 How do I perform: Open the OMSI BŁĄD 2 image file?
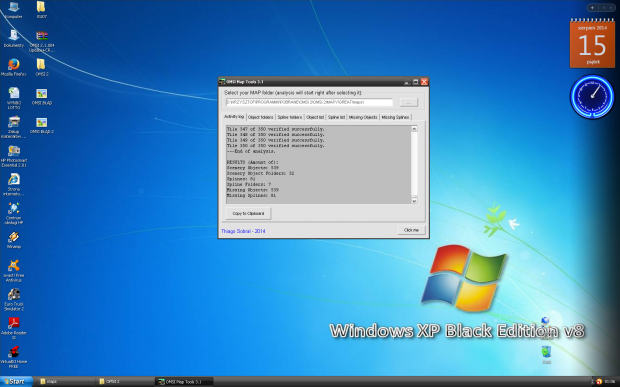point(42,125)
